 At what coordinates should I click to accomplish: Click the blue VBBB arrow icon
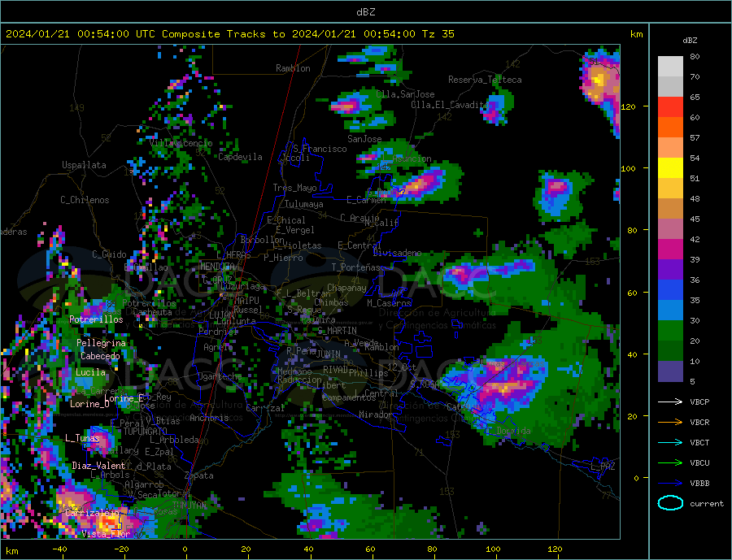coord(670,483)
